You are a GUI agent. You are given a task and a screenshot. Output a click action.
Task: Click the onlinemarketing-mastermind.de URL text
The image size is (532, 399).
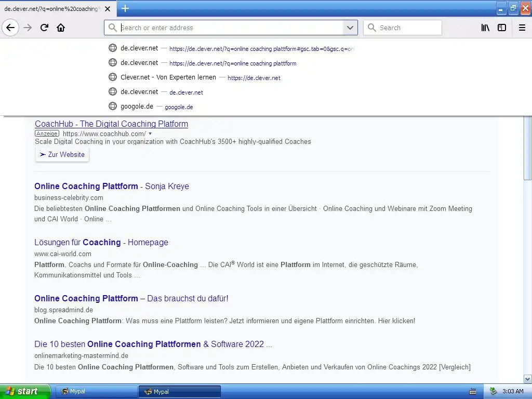[x=81, y=356]
